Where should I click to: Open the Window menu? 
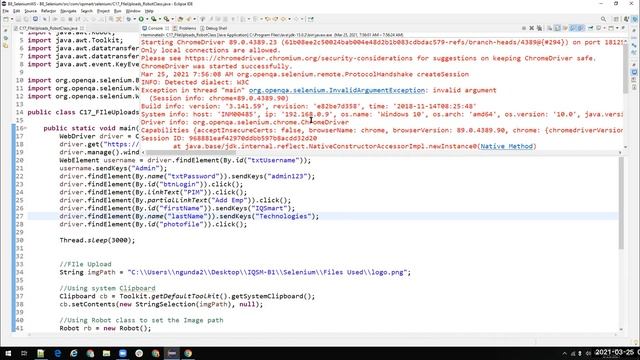(133, 11)
